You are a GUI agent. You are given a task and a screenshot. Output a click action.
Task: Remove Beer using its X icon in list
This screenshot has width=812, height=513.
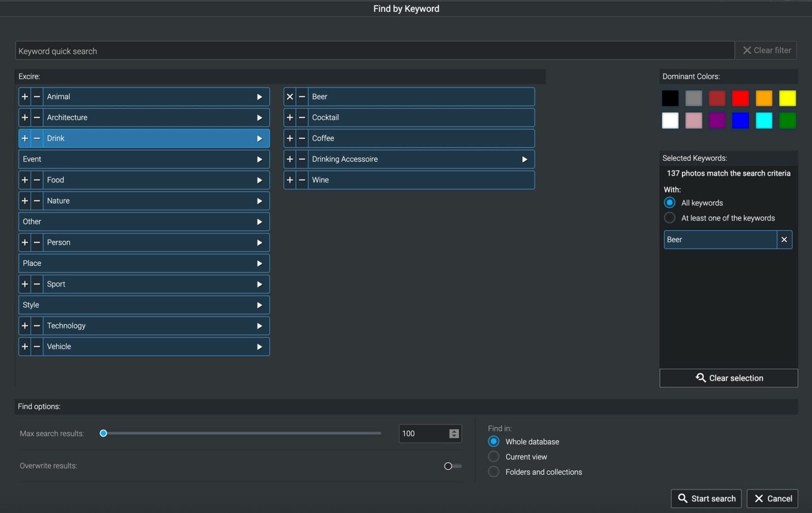click(290, 97)
